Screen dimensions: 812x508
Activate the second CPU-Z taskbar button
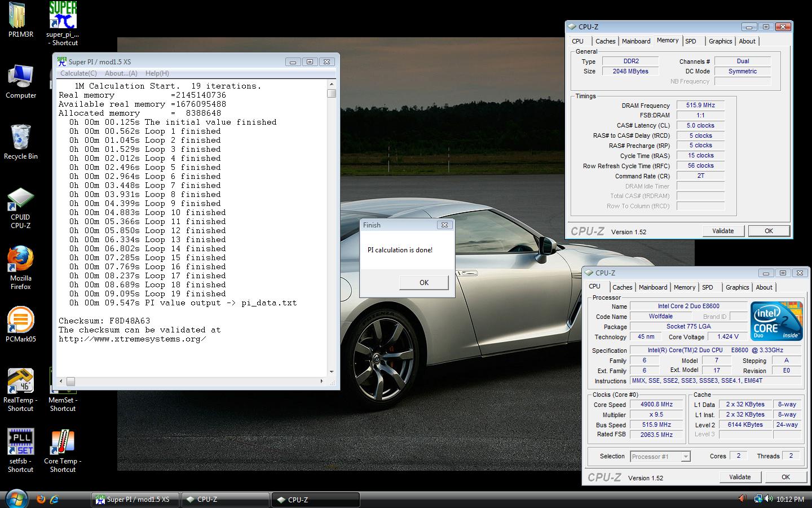(315, 500)
